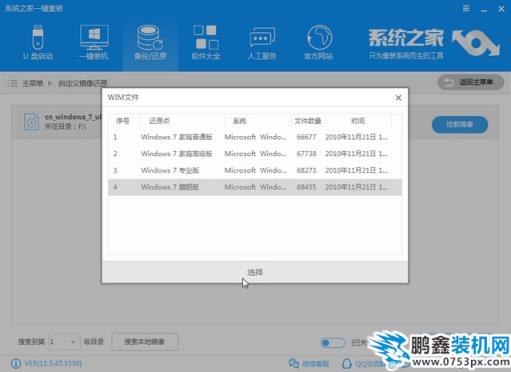Click the 序号 column header

(x=122, y=121)
